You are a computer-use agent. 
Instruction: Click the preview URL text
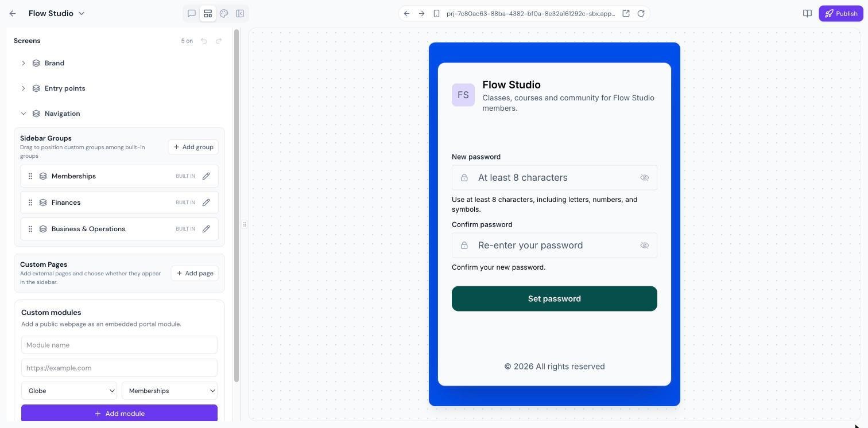pyautogui.click(x=531, y=13)
